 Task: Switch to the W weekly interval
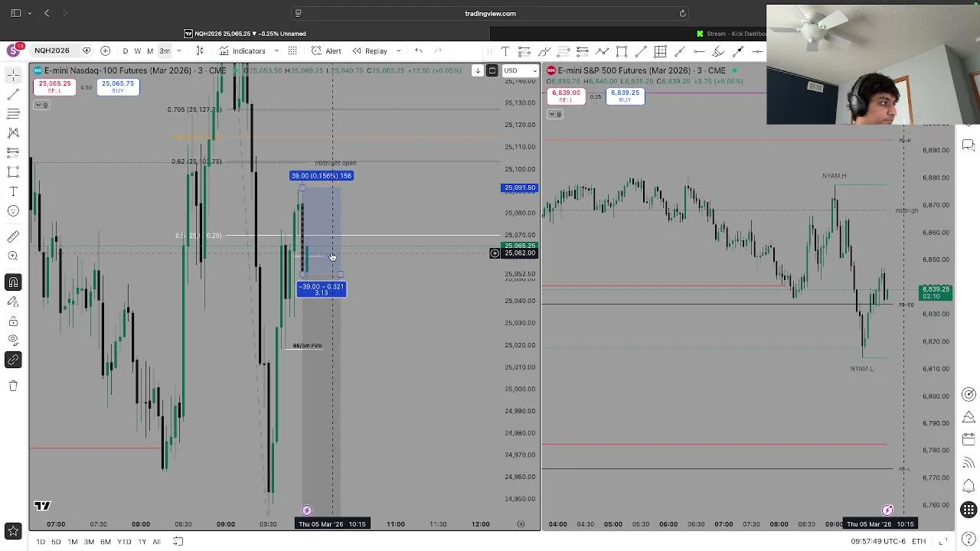coord(138,51)
